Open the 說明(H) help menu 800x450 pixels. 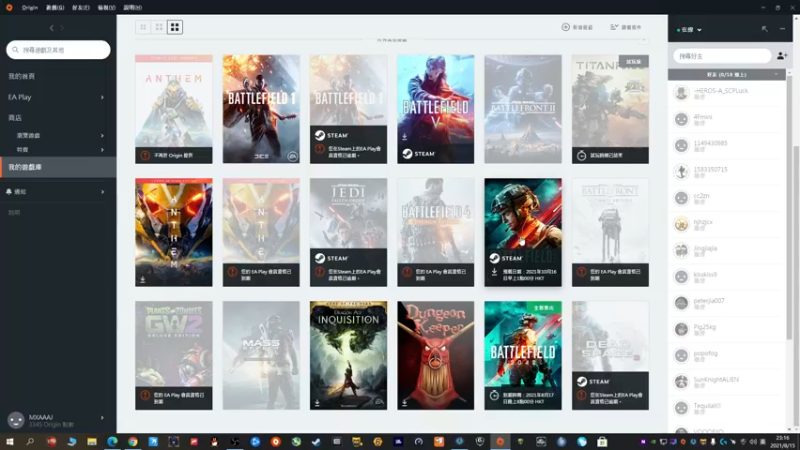[x=133, y=8]
